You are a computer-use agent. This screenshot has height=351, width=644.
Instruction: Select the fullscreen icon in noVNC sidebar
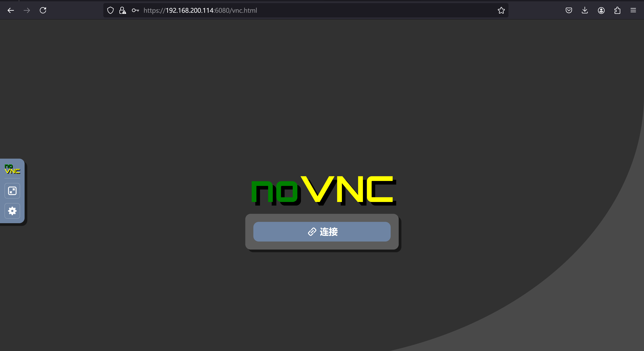[x=12, y=191]
